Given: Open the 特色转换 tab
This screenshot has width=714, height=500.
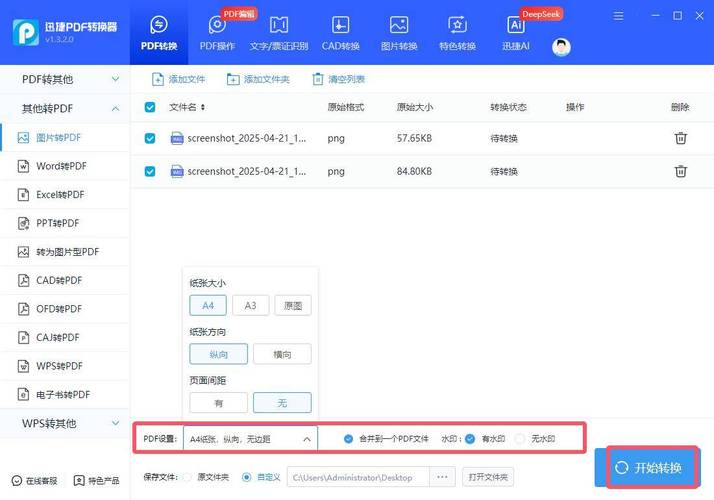Looking at the screenshot, I should [x=457, y=33].
